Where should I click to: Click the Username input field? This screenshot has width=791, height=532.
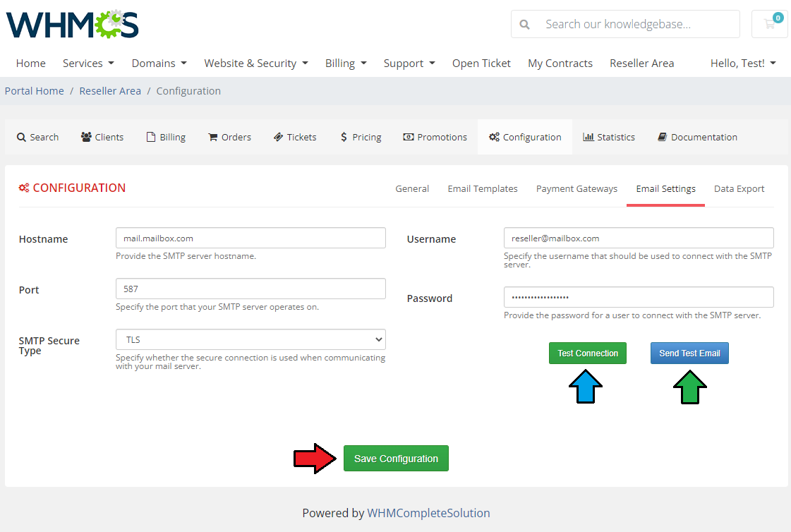[x=639, y=238]
